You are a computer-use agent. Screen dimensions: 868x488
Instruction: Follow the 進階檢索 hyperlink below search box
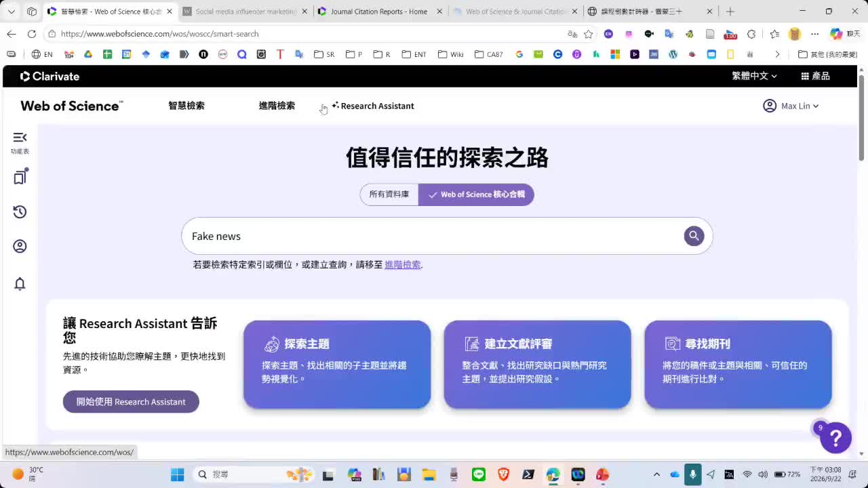point(403,264)
